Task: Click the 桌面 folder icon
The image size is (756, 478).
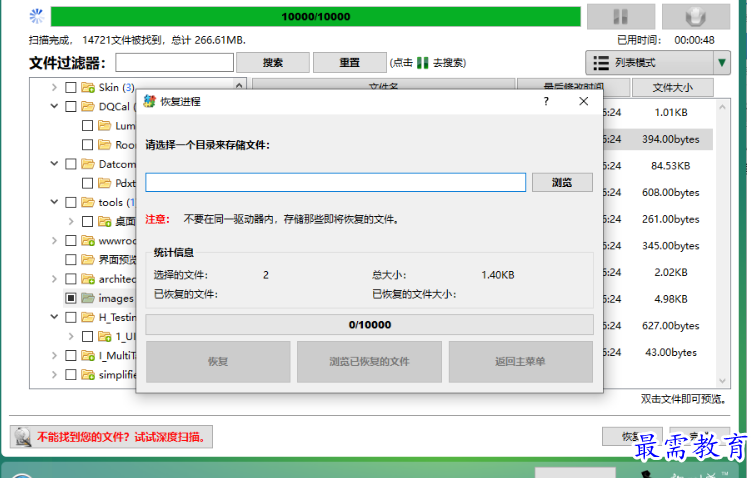Action: [105, 221]
